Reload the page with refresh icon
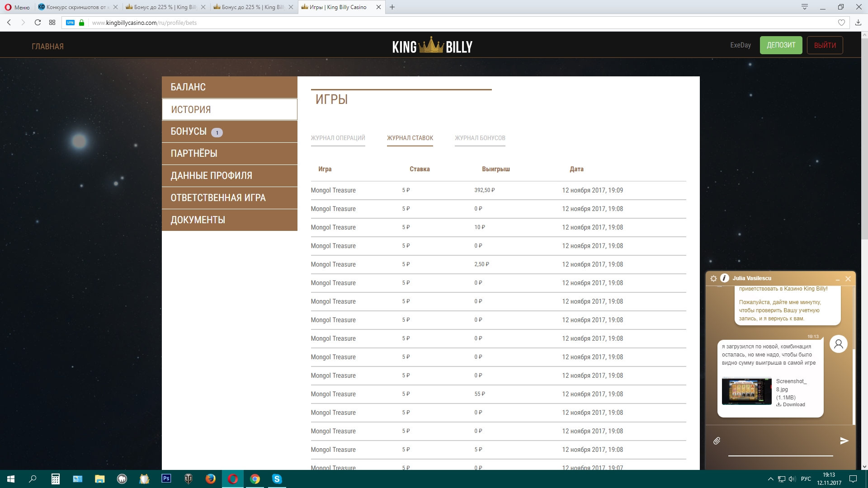This screenshot has width=868, height=488. [x=38, y=23]
